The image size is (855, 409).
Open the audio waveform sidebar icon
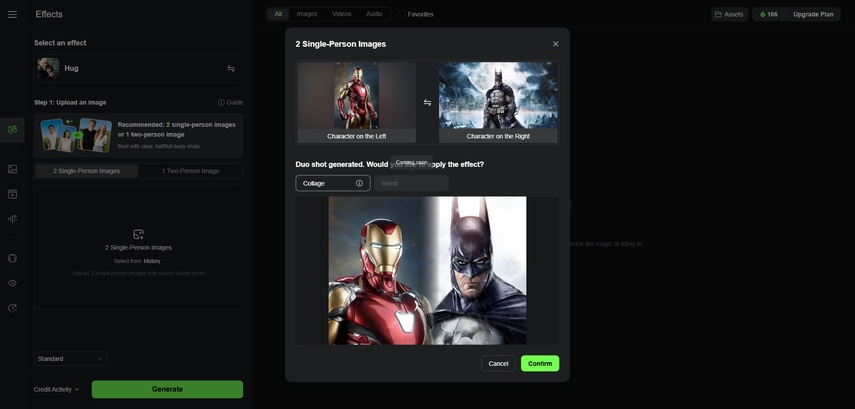pos(12,219)
